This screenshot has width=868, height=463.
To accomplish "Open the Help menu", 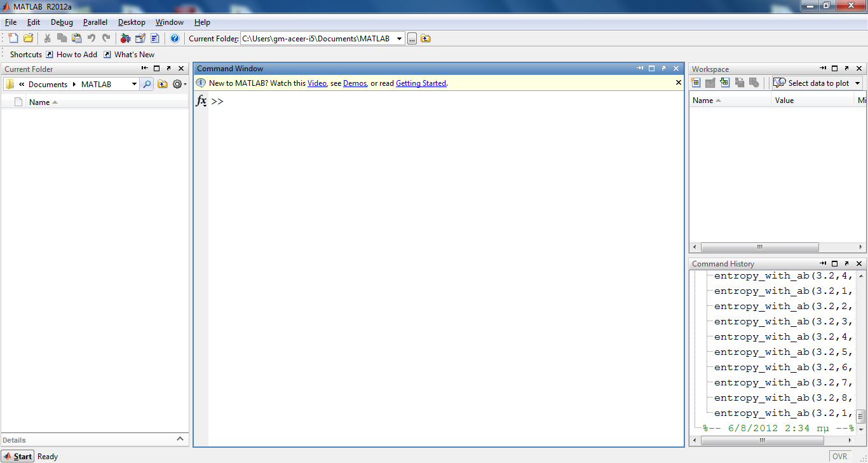I will pyautogui.click(x=202, y=22).
